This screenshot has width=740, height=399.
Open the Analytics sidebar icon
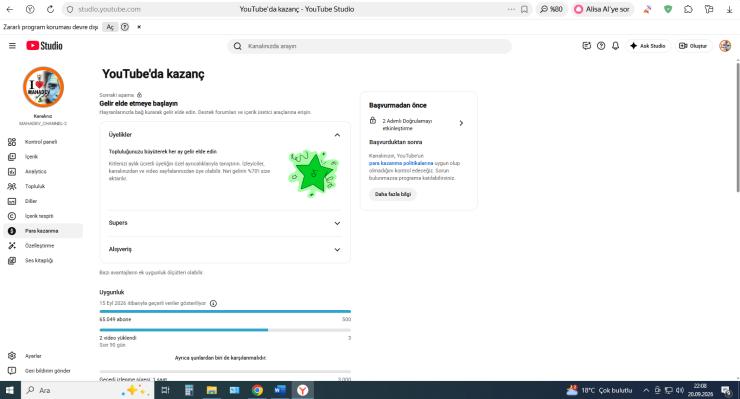12,171
